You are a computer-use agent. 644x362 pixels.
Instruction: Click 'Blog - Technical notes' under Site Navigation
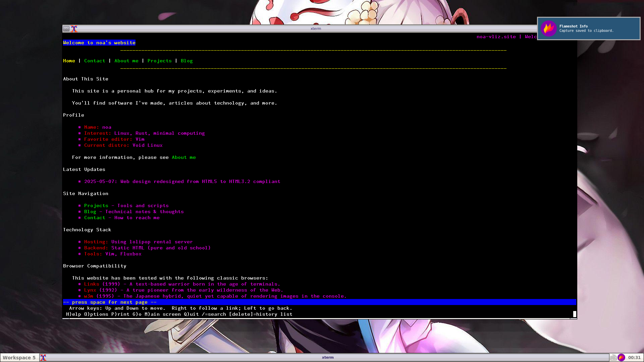90,212
